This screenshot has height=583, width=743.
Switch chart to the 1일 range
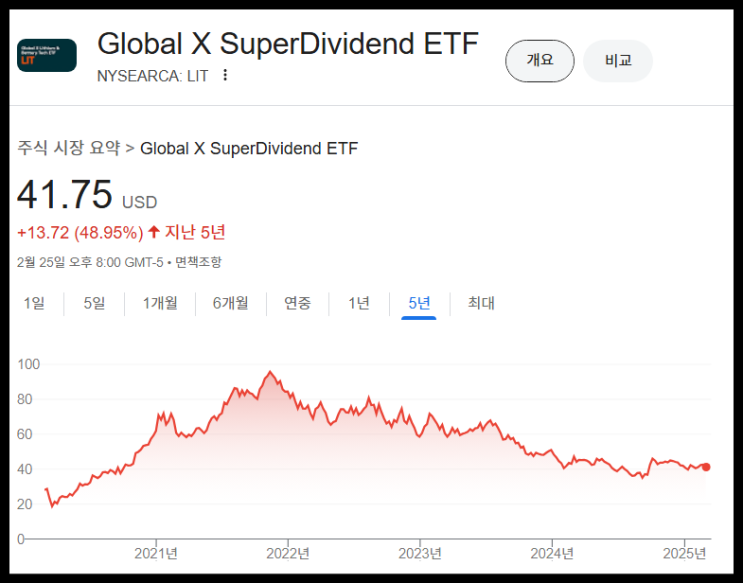pyautogui.click(x=34, y=303)
